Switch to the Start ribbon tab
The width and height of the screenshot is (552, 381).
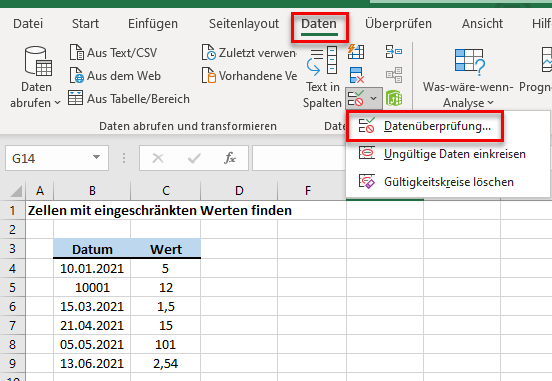(85, 24)
